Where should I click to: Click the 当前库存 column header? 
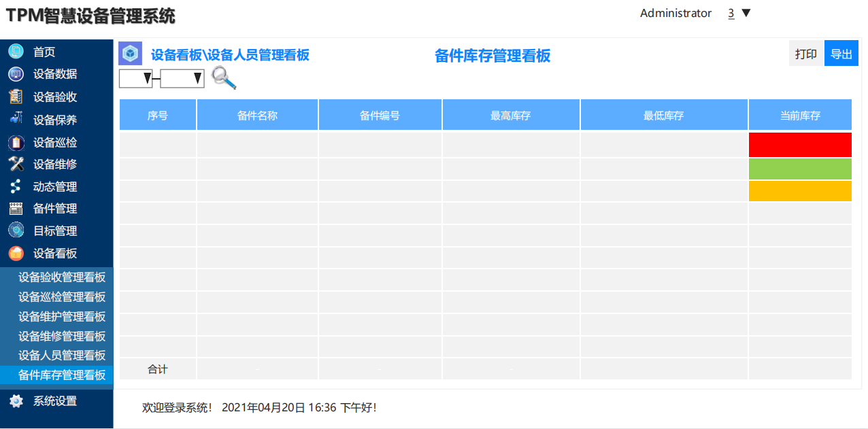800,116
